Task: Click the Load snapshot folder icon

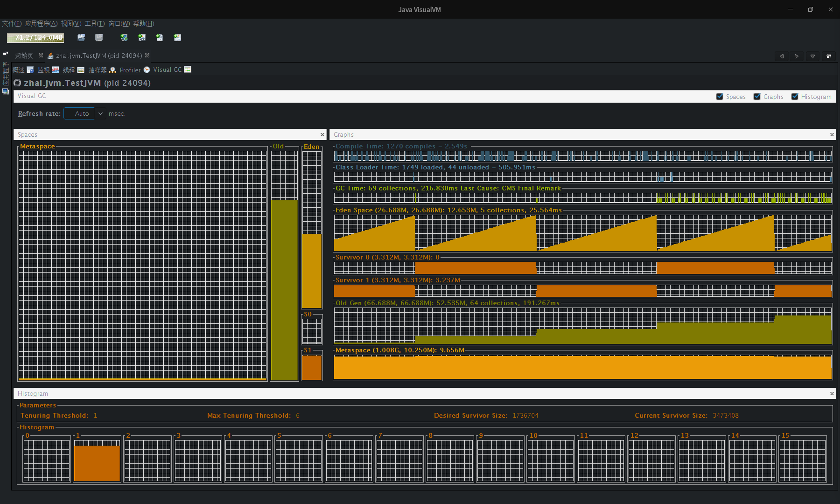Action: (81, 37)
